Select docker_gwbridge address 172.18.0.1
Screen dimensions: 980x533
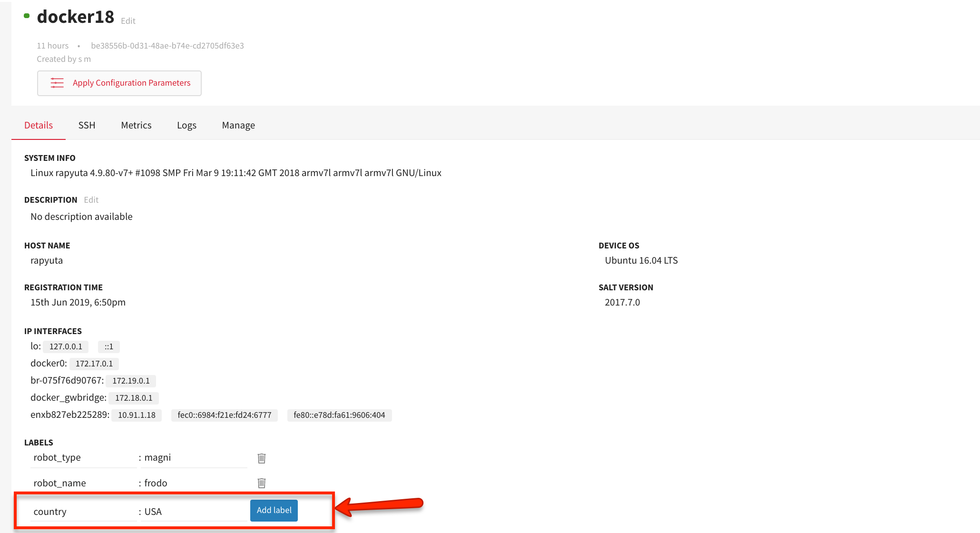coord(134,398)
